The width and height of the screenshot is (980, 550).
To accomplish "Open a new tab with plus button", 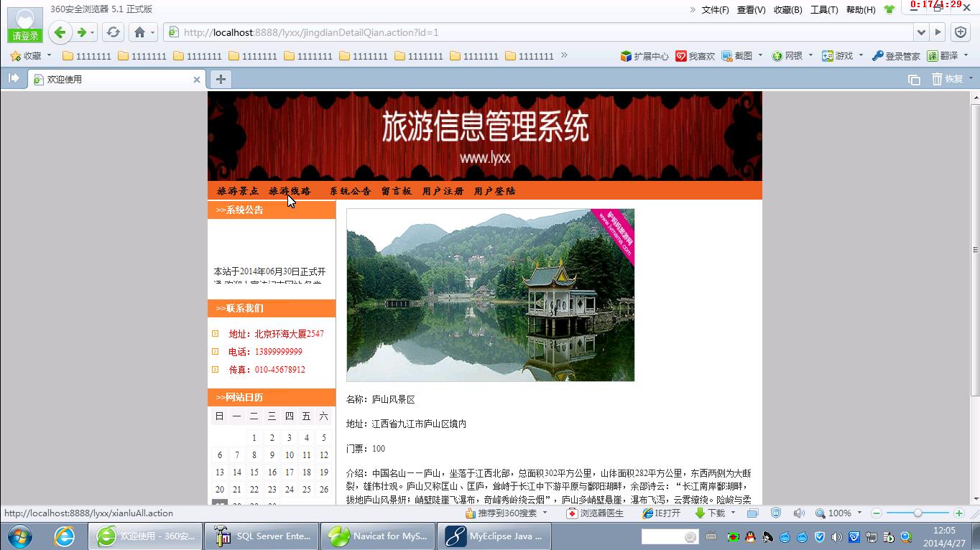I will pos(221,79).
